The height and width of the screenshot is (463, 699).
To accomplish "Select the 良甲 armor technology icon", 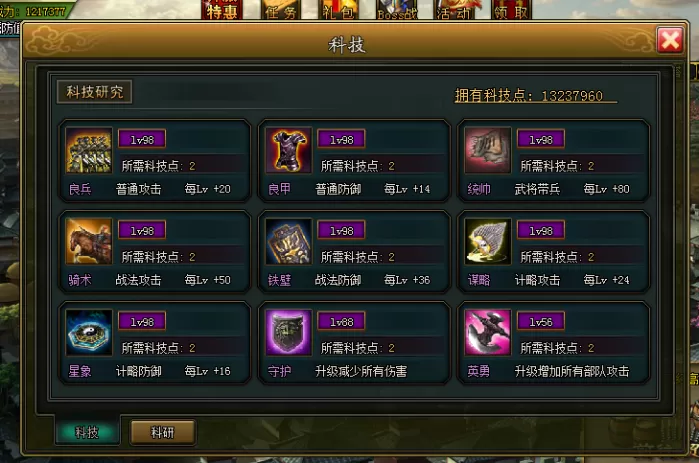I will tap(288, 150).
